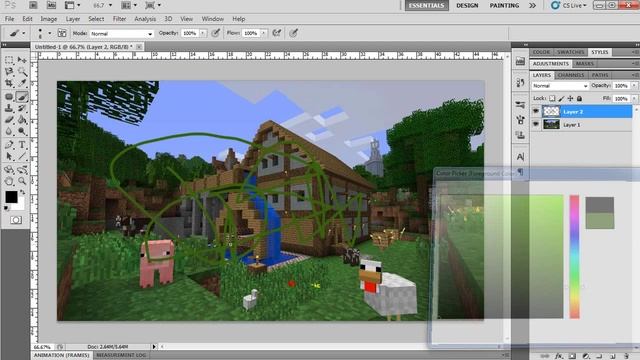Hide Layer 1 with eye icon
This screenshot has height=360, width=640.
click(536, 124)
